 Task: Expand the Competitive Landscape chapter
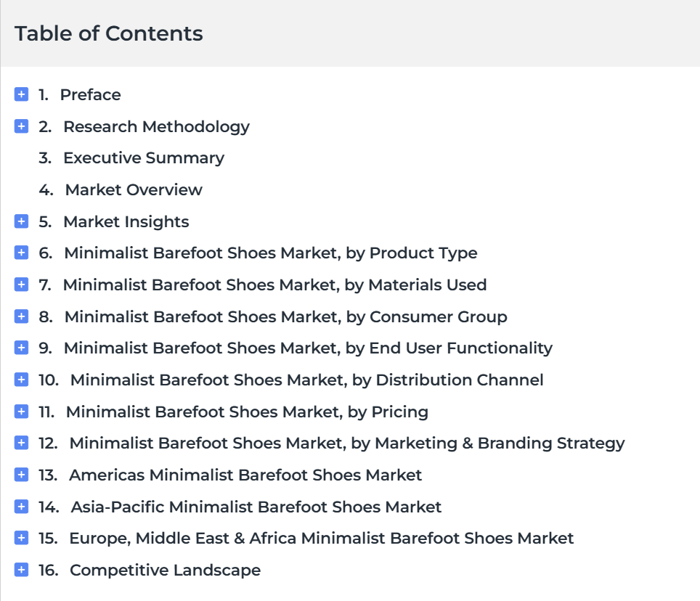point(21,570)
